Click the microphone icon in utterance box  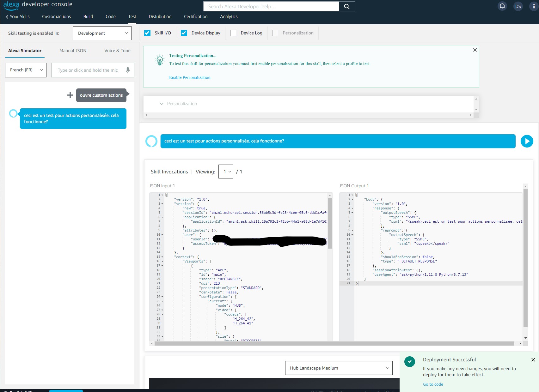pos(128,70)
